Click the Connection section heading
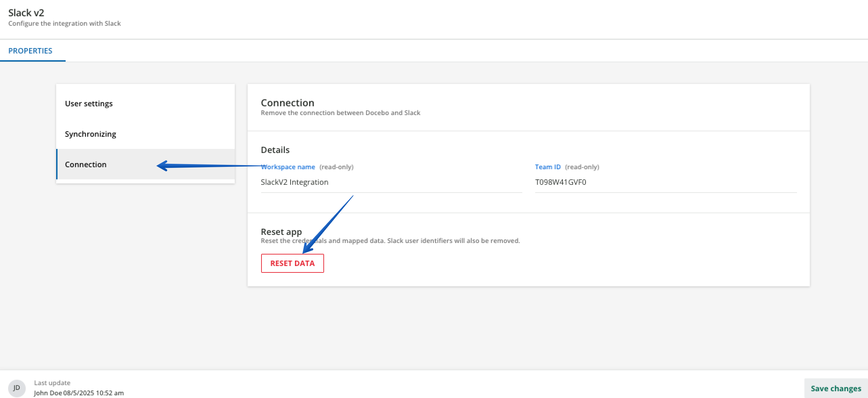Screen dimensions: 868x398 tap(287, 103)
